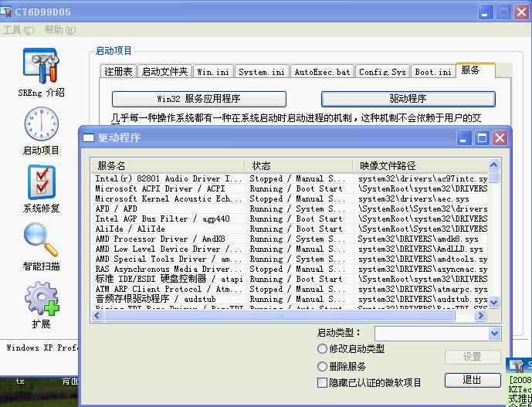
Task: Click the tx desktop item
Action: click(20, 382)
